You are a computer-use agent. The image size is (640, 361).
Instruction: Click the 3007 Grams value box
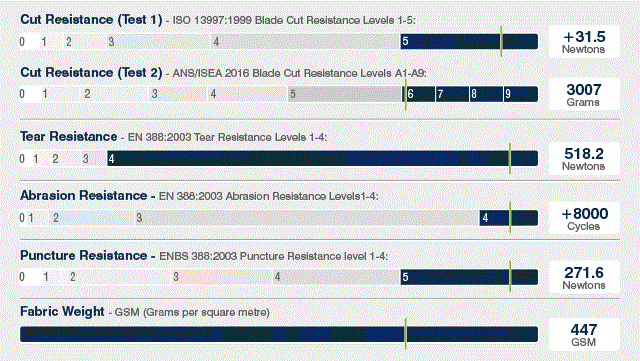584,94
